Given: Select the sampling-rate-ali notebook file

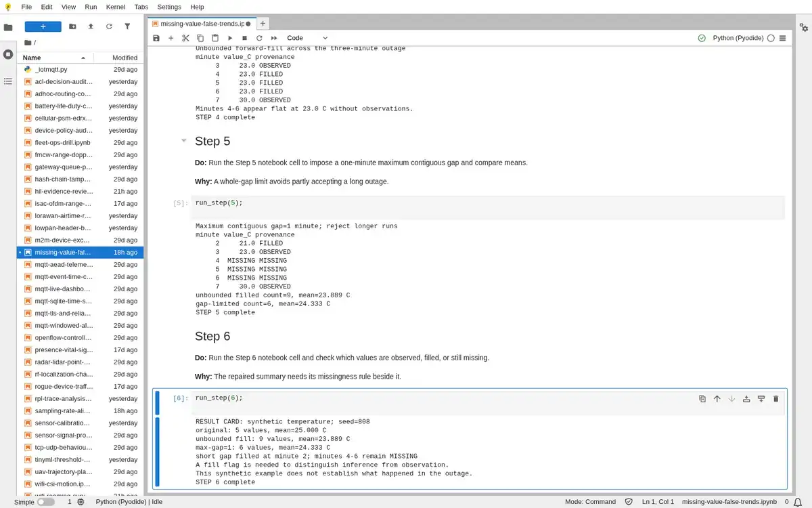Looking at the screenshot, I should (x=80, y=410).
